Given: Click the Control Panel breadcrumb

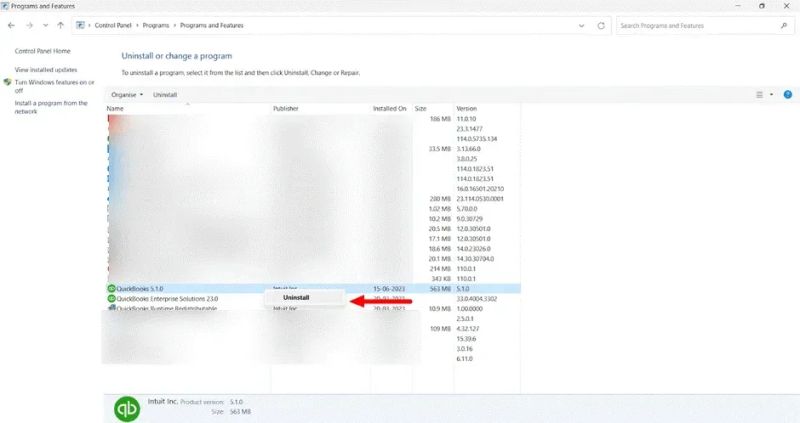Looking at the screenshot, I should [113, 26].
